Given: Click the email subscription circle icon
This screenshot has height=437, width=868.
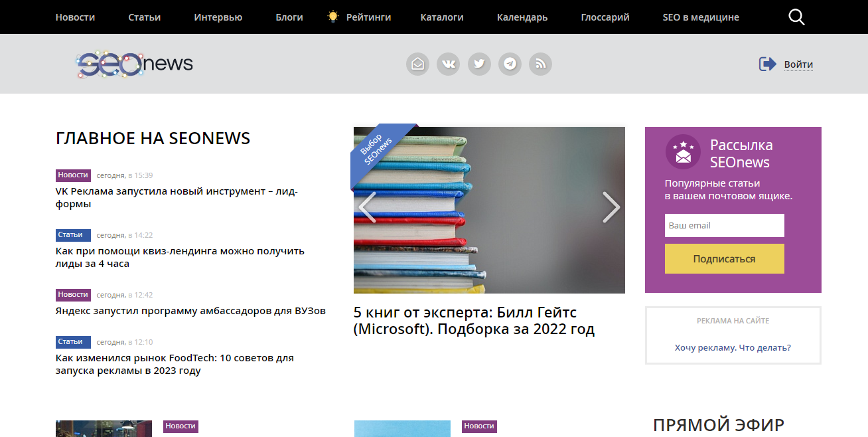Looking at the screenshot, I should (418, 64).
